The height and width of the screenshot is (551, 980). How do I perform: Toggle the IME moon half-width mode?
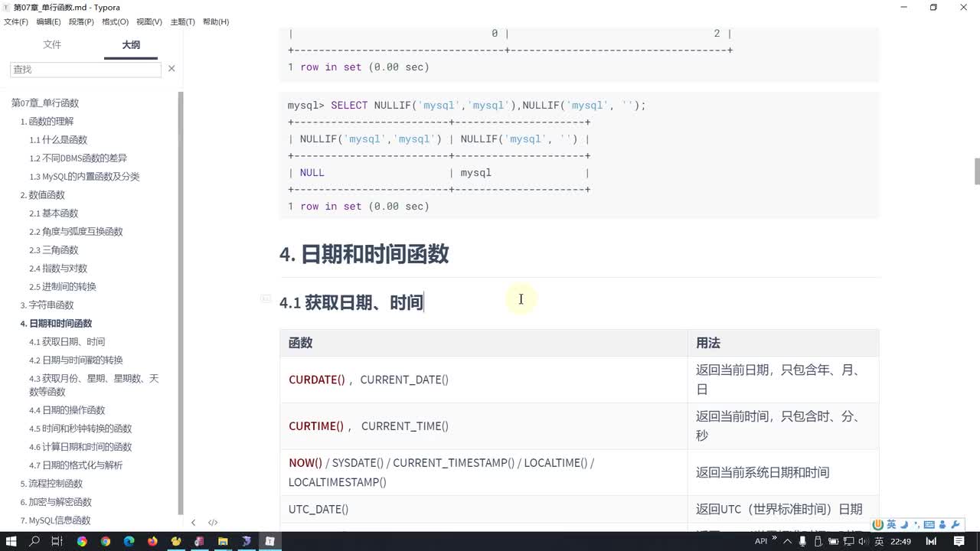[903, 524]
